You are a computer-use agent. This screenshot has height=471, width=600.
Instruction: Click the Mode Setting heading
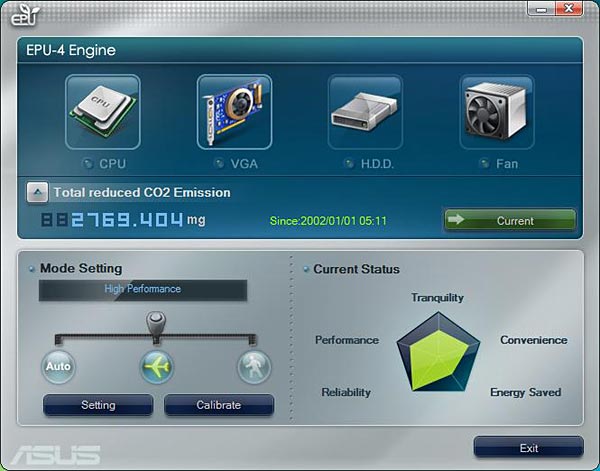(81, 269)
